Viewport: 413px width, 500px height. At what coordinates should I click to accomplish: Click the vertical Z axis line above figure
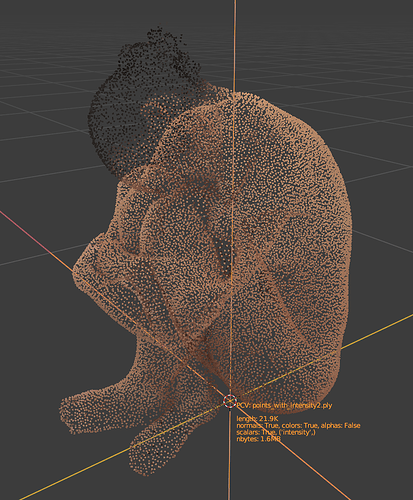click(x=235, y=40)
